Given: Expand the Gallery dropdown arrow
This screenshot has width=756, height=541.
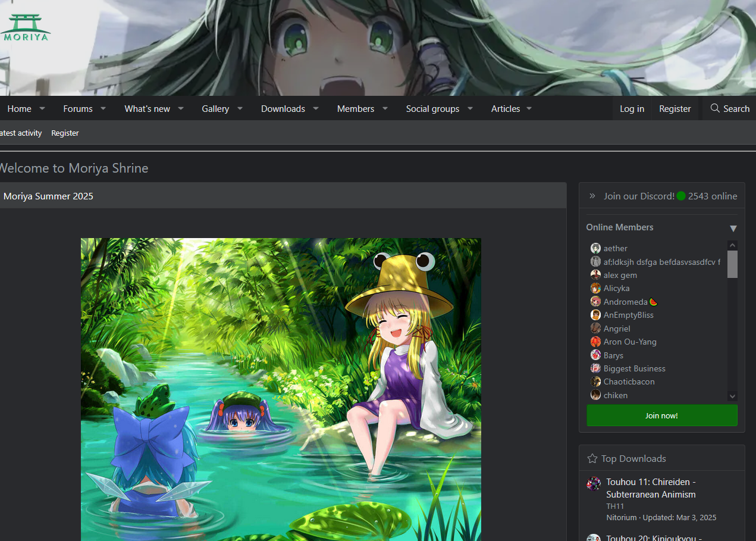Looking at the screenshot, I should (240, 108).
